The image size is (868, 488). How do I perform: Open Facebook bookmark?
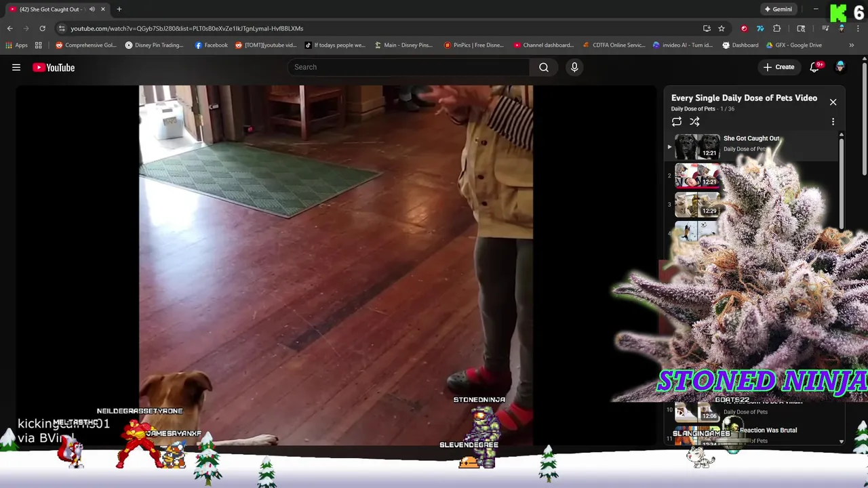point(211,45)
